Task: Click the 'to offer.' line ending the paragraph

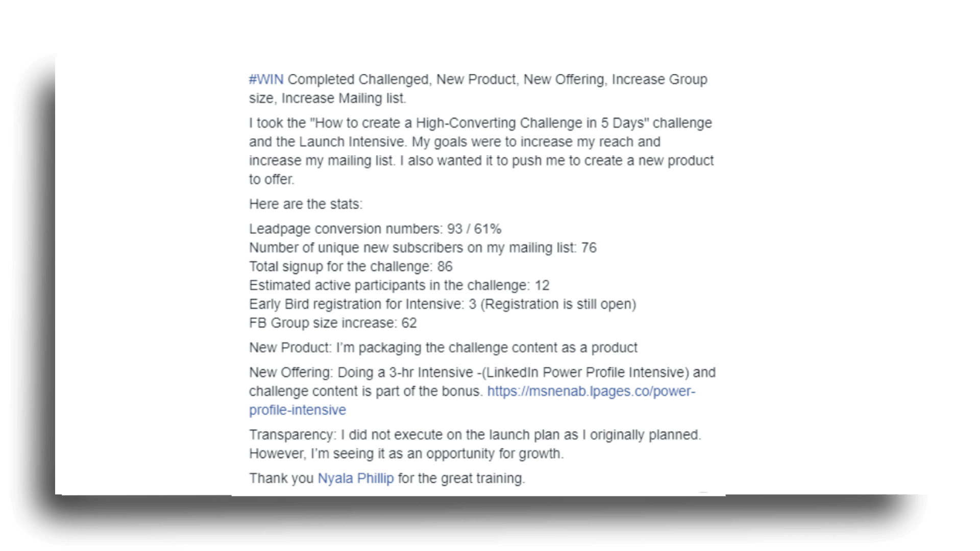Action: (272, 180)
